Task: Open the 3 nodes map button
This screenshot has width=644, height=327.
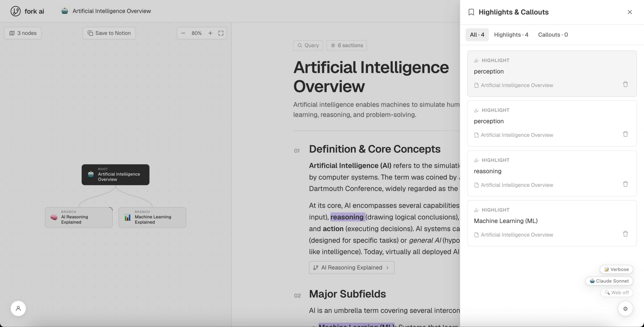Action: (23, 33)
